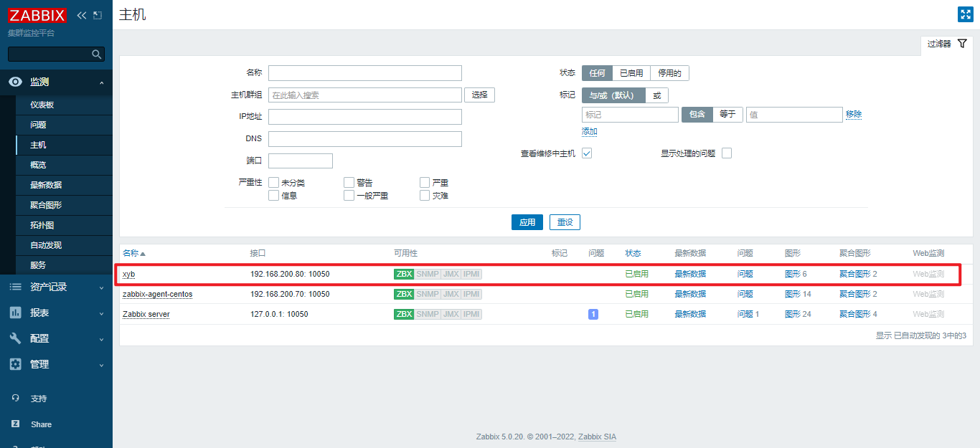Open 问题 sidebar menu item
Viewport: 980px width, 448px height.
(63, 125)
